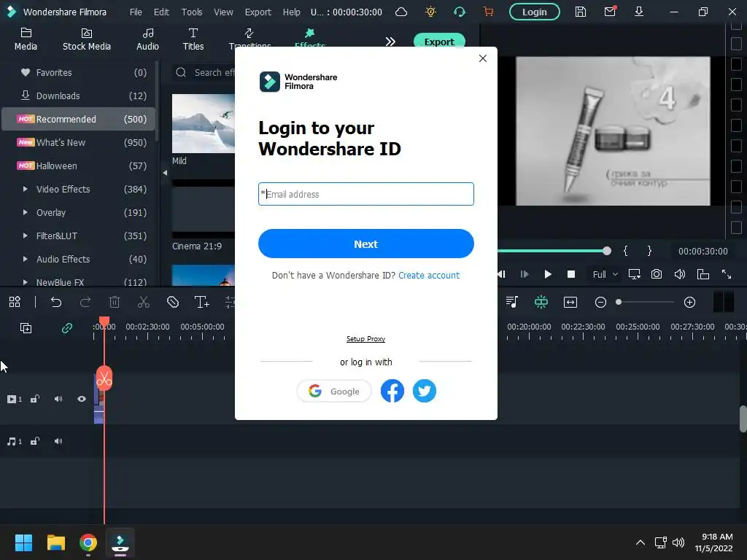Screen dimensions: 747x560
Task: Log in with Facebook
Action: click(x=392, y=391)
